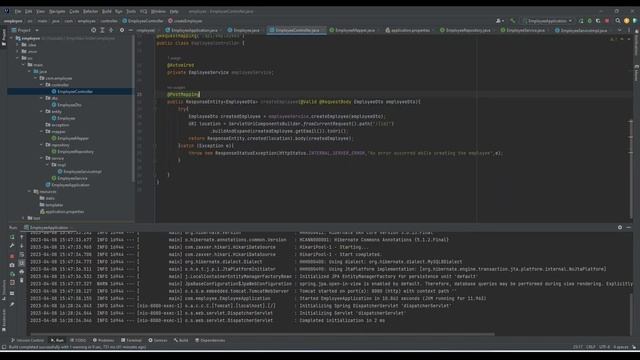The height and width of the screenshot is (360, 640).
Task: Click Select Opened File locate icon
Action: point(93,30)
